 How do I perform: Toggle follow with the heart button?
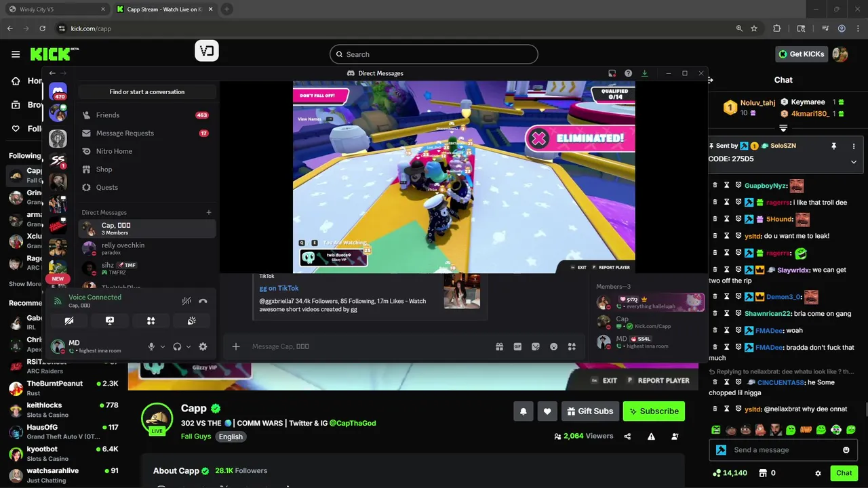click(x=547, y=411)
